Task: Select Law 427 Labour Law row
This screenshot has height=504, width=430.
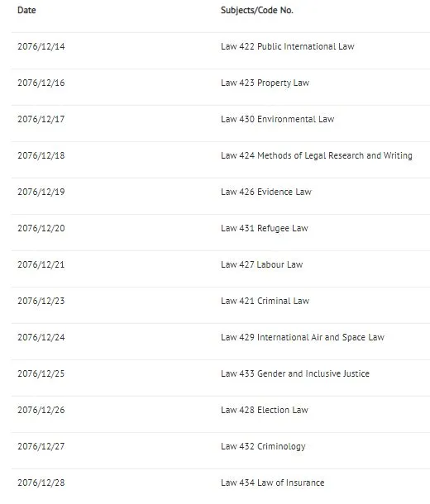Action: [221, 264]
